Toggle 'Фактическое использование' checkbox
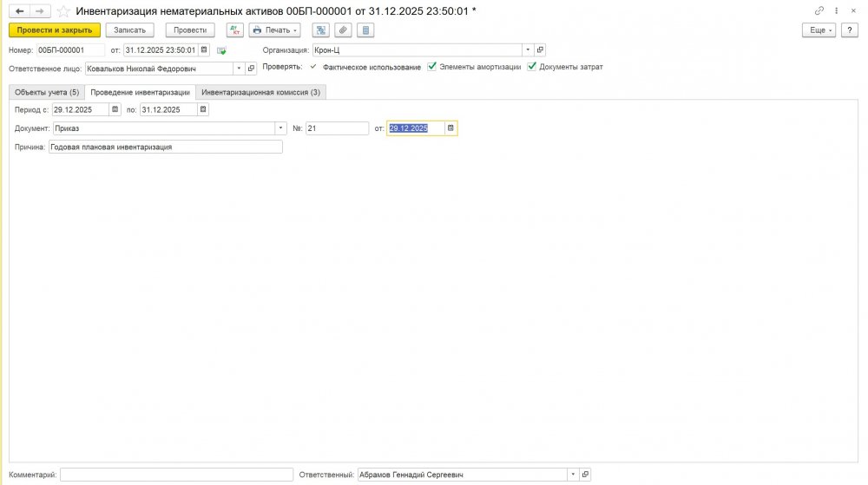Screen dimensions: 868x485 [x=313, y=67]
